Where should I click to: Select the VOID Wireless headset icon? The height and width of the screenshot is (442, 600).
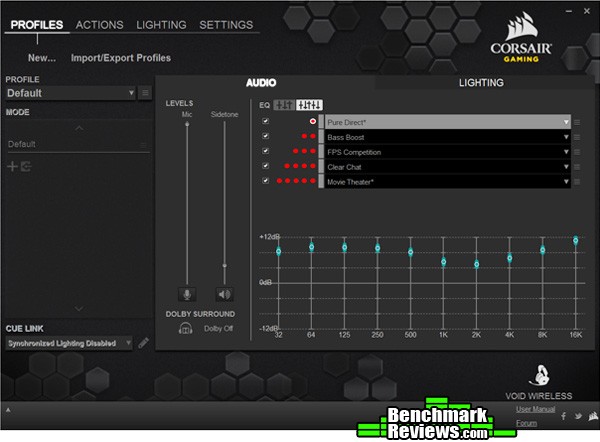[539, 376]
